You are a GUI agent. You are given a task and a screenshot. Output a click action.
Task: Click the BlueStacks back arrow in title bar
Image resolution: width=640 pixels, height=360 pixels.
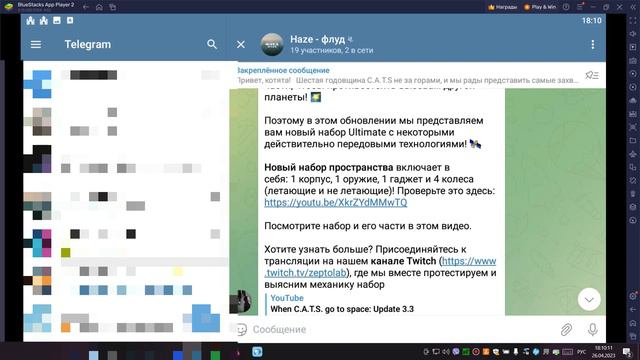coord(86,7)
